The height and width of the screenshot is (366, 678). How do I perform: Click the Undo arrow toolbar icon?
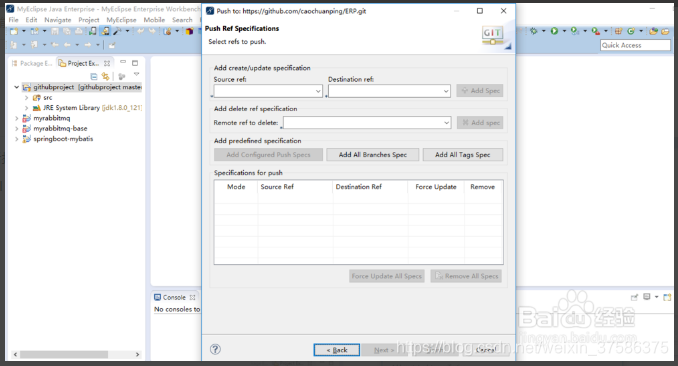(x=141, y=31)
